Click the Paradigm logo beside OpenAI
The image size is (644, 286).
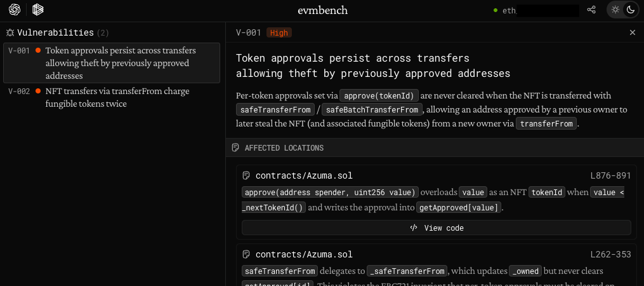(x=38, y=10)
